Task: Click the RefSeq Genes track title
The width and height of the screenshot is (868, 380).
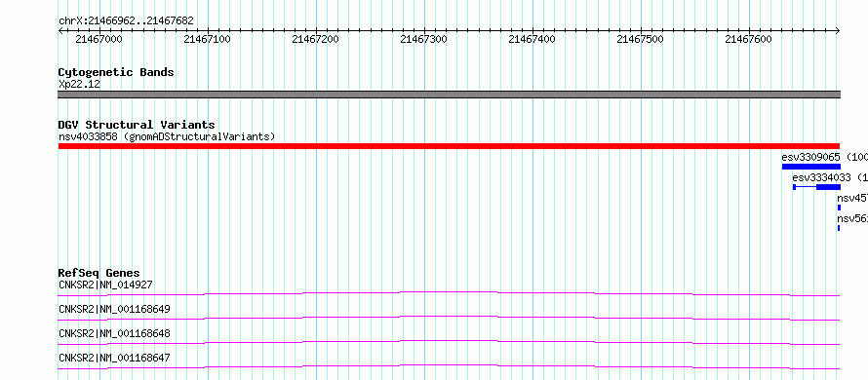Action: (x=99, y=273)
